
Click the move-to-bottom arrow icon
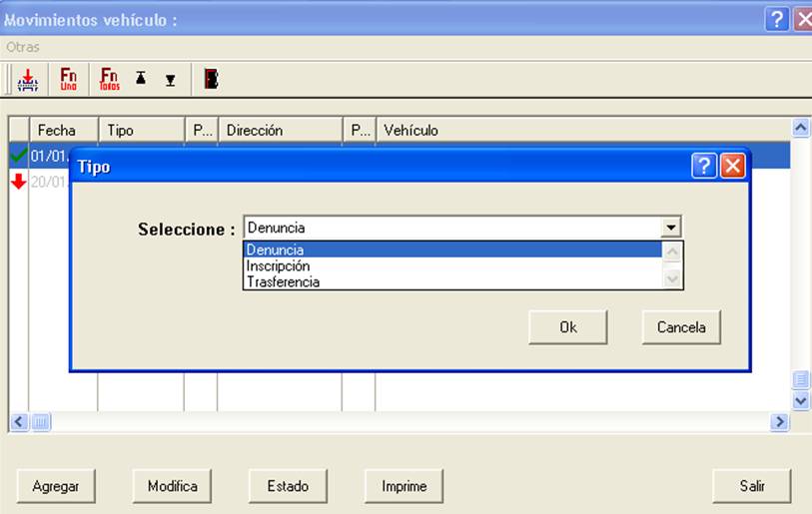pyautogui.click(x=171, y=80)
